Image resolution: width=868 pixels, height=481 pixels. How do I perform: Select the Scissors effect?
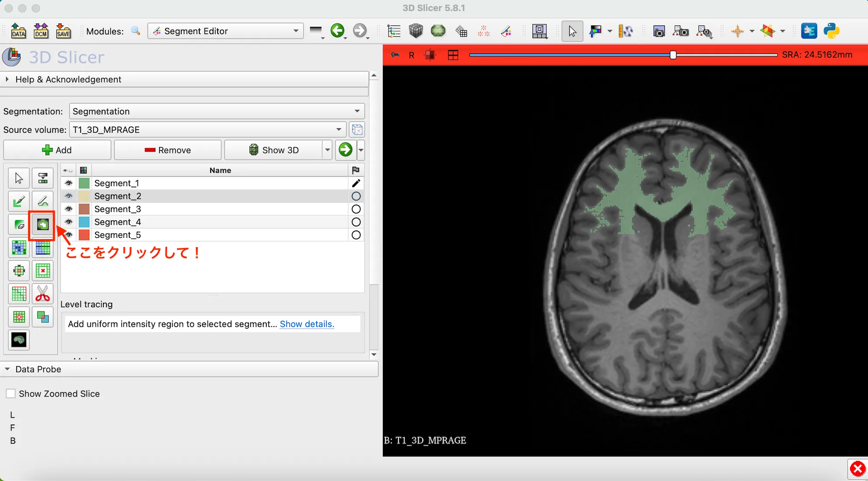(42, 294)
